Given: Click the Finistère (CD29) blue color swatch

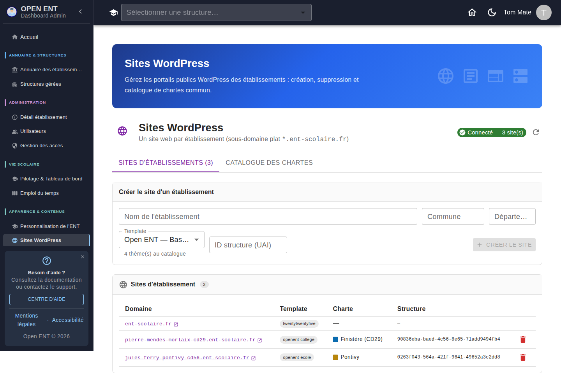Looking at the screenshot, I should (x=335, y=339).
